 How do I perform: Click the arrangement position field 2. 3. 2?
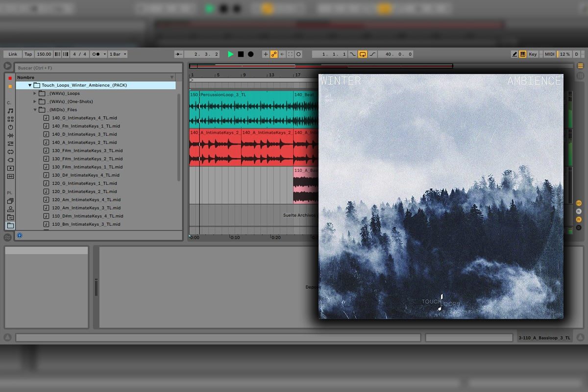click(x=202, y=54)
